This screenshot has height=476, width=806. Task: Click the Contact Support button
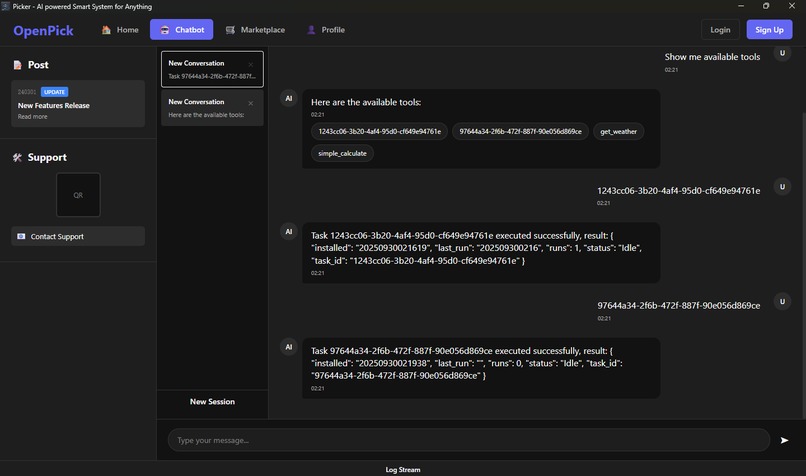[x=78, y=236]
